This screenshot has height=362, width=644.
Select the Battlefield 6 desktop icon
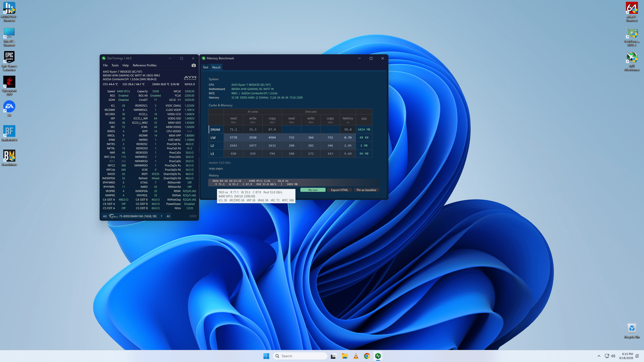9,133
